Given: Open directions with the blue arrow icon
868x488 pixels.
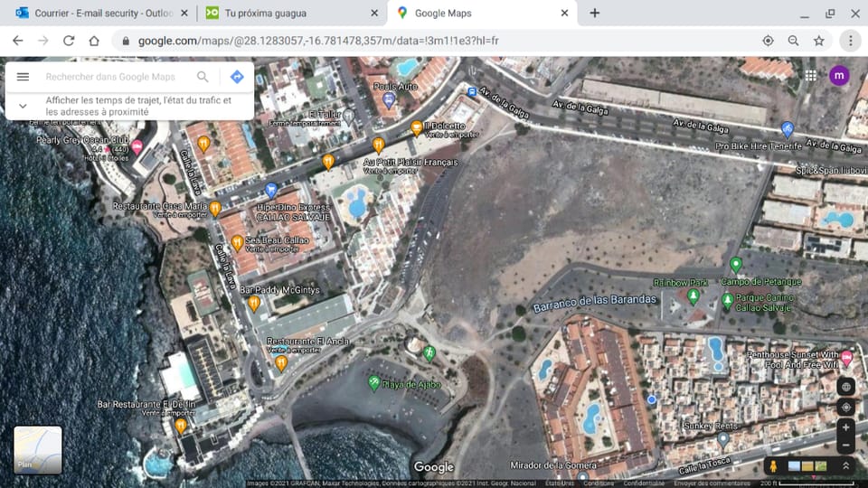Looking at the screenshot, I should [237, 77].
